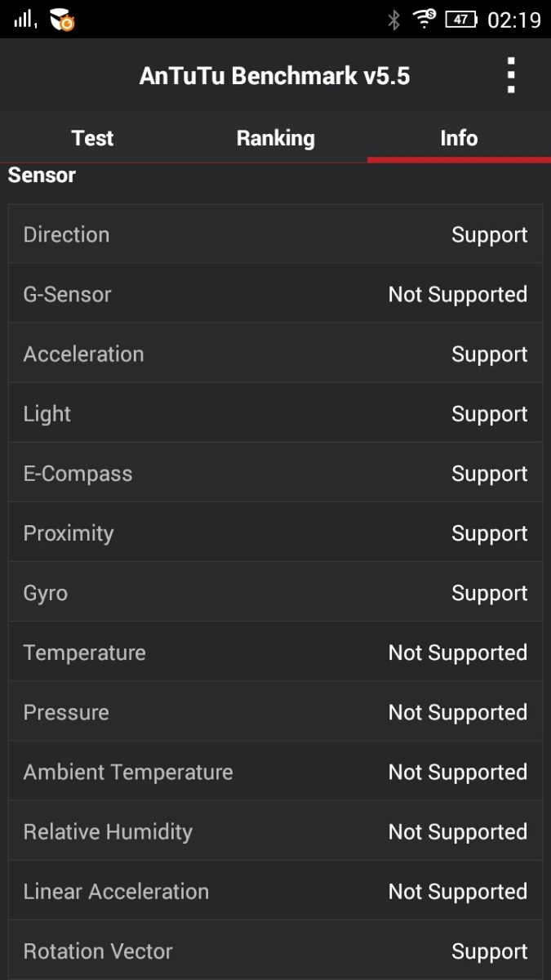The width and height of the screenshot is (551, 980).
Task: Switch to the Test tab
Action: pyautogui.click(x=92, y=138)
